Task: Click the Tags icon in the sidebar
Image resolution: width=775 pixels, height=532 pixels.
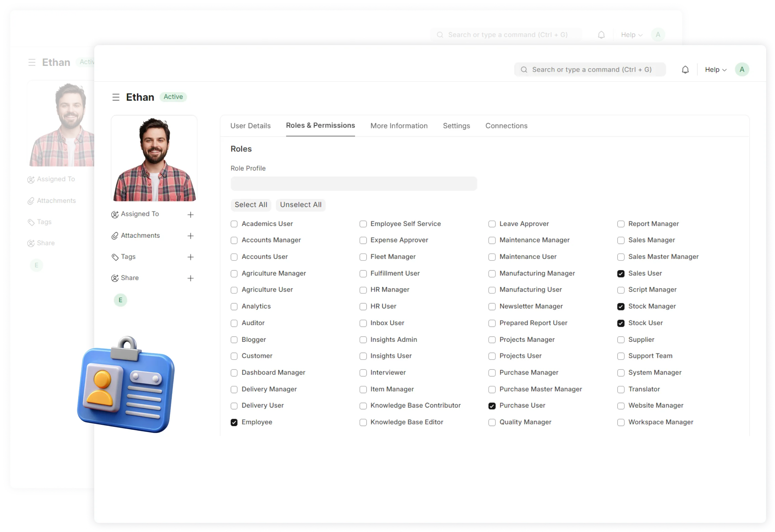Action: [x=115, y=256]
